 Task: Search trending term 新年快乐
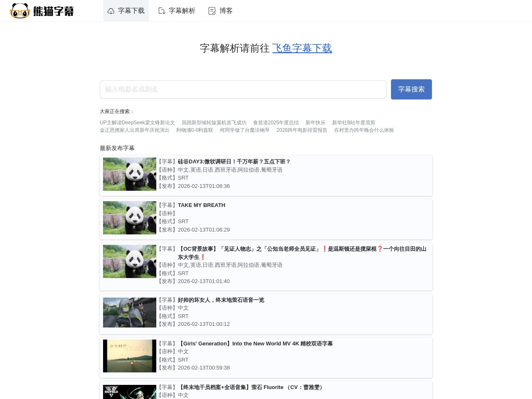315,123
